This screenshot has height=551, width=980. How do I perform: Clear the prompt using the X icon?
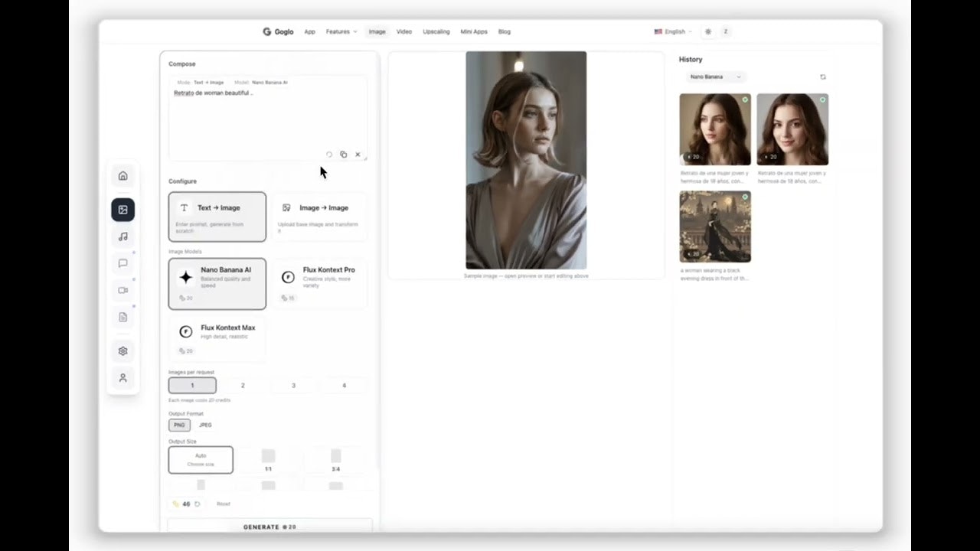357,155
